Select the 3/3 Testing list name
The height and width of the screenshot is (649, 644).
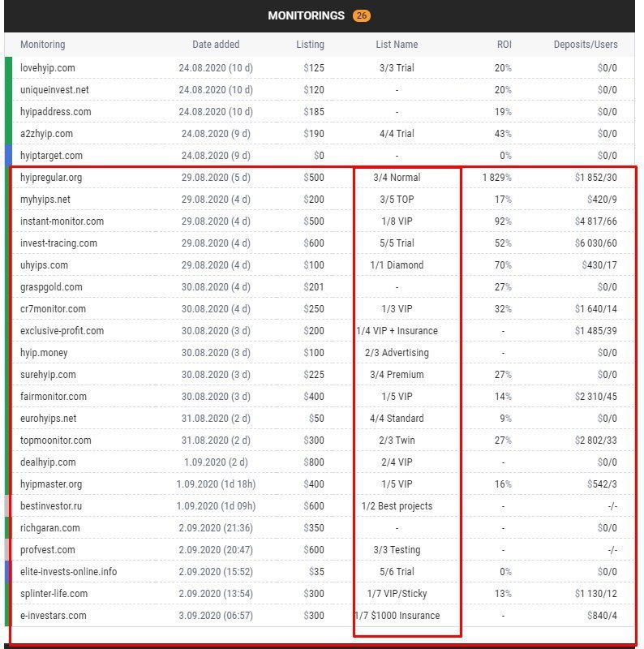(x=397, y=550)
